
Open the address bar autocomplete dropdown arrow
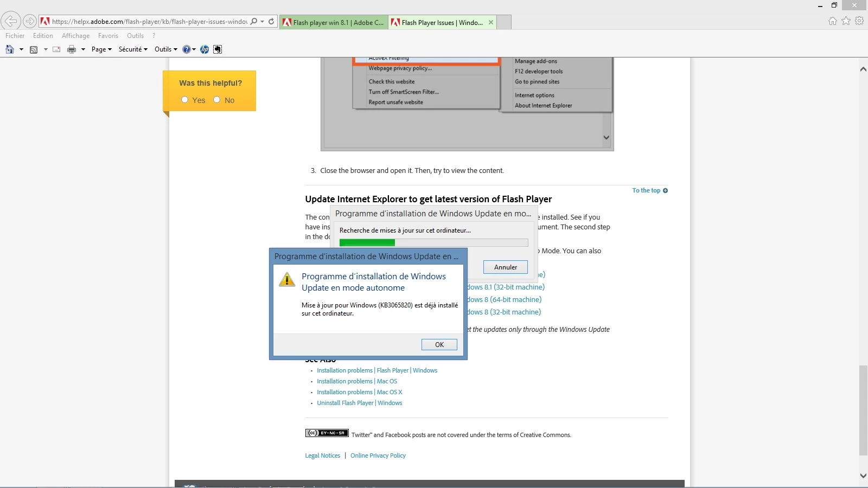[263, 22]
